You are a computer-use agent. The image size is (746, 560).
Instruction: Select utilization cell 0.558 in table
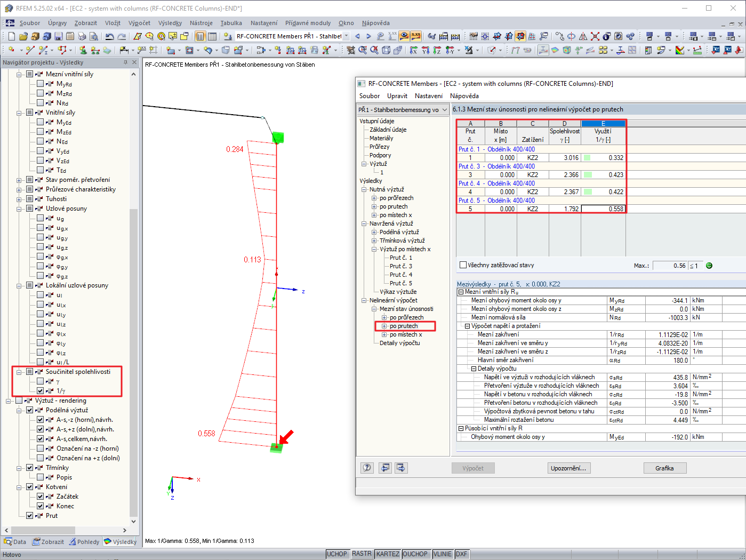603,209
